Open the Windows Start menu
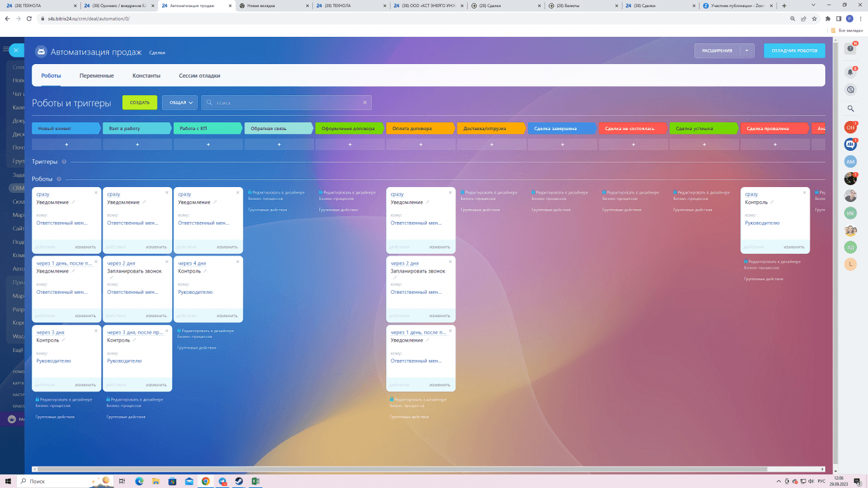Viewport: 868px width, 488px height. coord(7,481)
